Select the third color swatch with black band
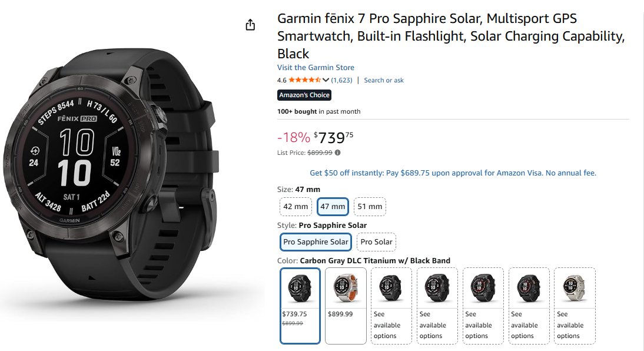Image resolution: width=644 pixels, height=351 pixels. [x=392, y=305]
